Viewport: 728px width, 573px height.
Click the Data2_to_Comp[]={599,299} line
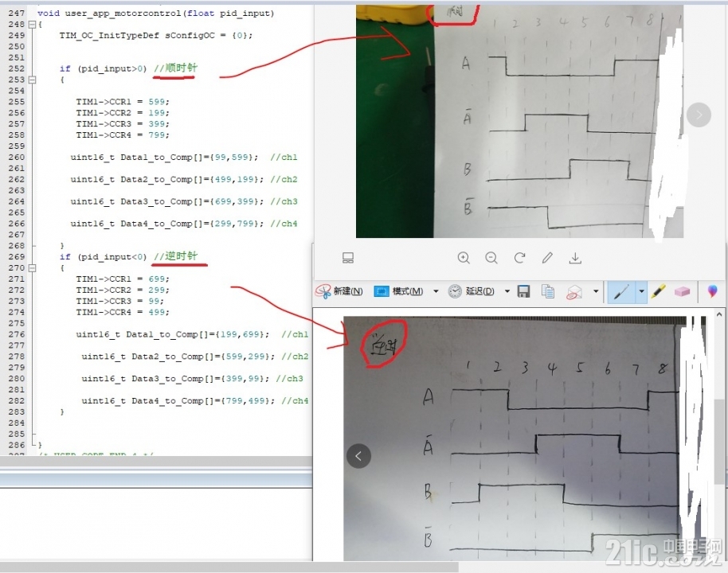(195, 357)
